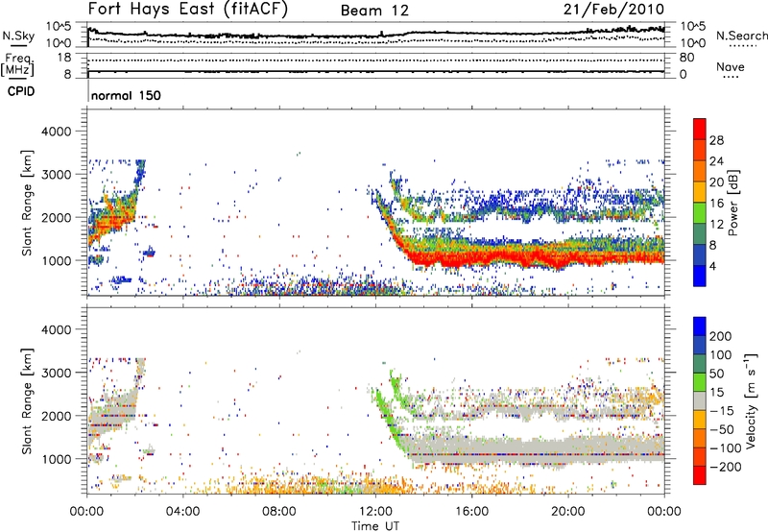Click the 28 label on Power colorbar
The height and width of the screenshot is (532, 768).
click(716, 140)
